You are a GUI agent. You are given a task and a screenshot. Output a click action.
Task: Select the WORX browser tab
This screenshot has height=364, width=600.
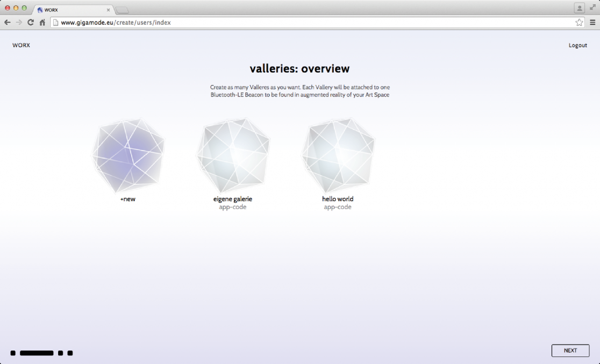tap(70, 10)
